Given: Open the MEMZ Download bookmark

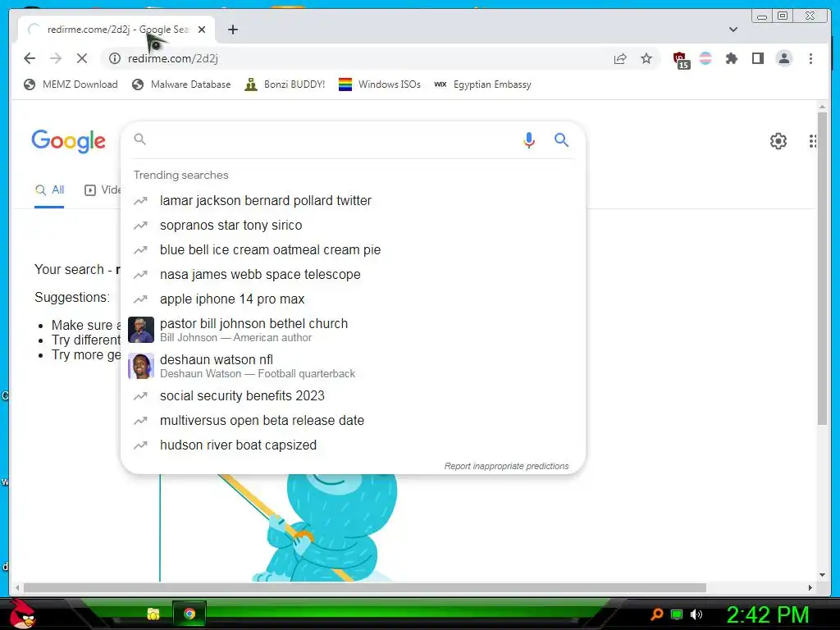Looking at the screenshot, I should 71,84.
